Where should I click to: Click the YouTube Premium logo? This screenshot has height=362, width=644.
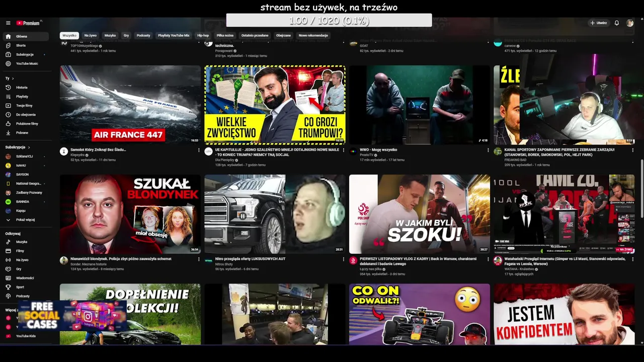[x=28, y=23]
